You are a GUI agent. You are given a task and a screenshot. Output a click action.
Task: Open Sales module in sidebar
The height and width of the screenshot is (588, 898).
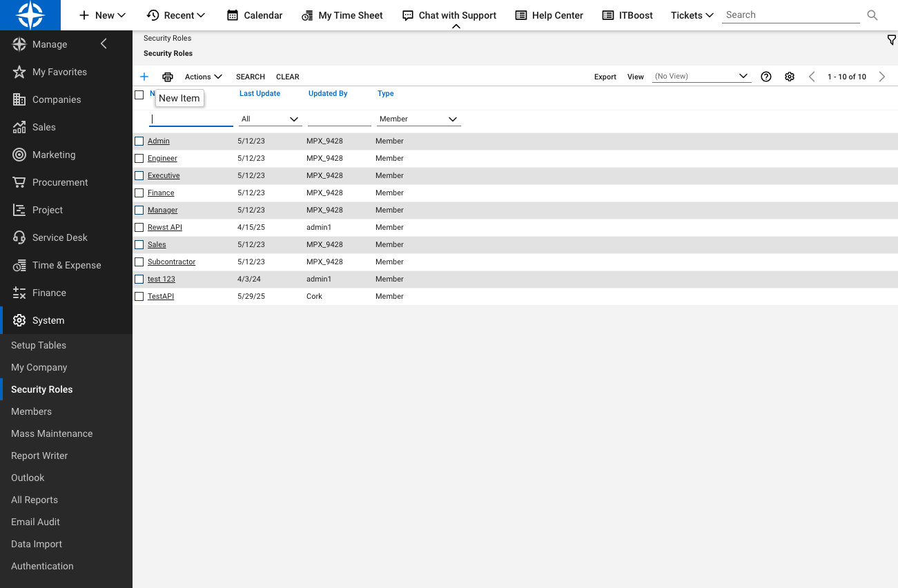[43, 127]
